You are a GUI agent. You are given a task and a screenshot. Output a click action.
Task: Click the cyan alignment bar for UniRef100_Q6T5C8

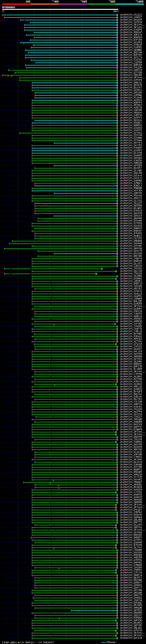95,610
